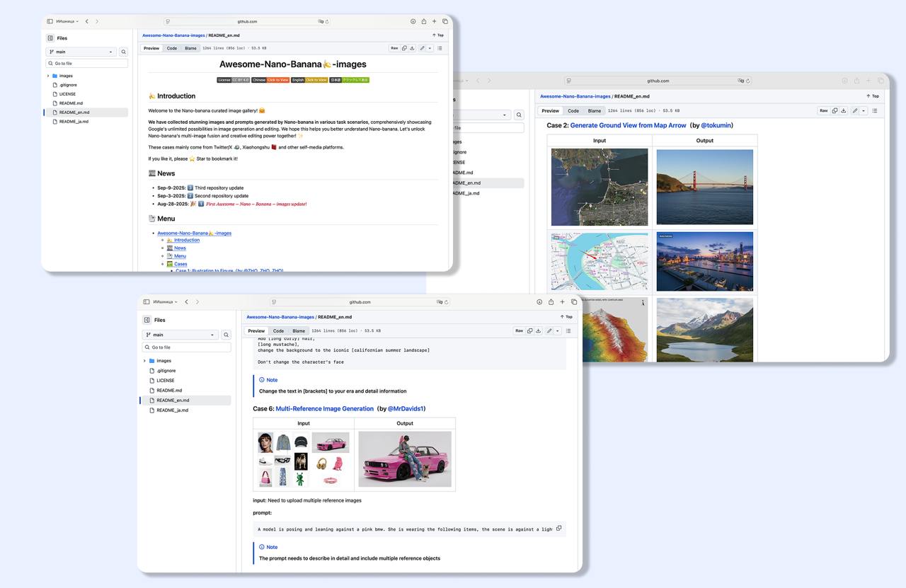Open Downloads icon in bottom Safari window
Viewport: 906px width, 588px height.
tap(539, 302)
